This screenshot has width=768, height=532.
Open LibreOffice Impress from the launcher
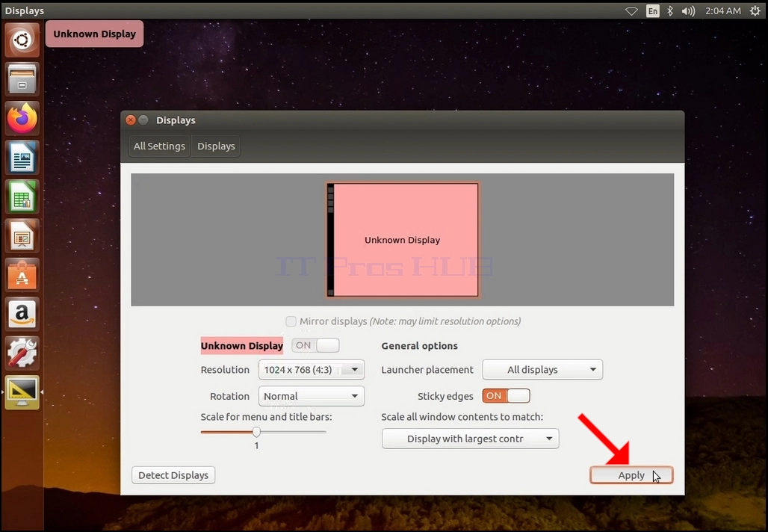pos(22,236)
